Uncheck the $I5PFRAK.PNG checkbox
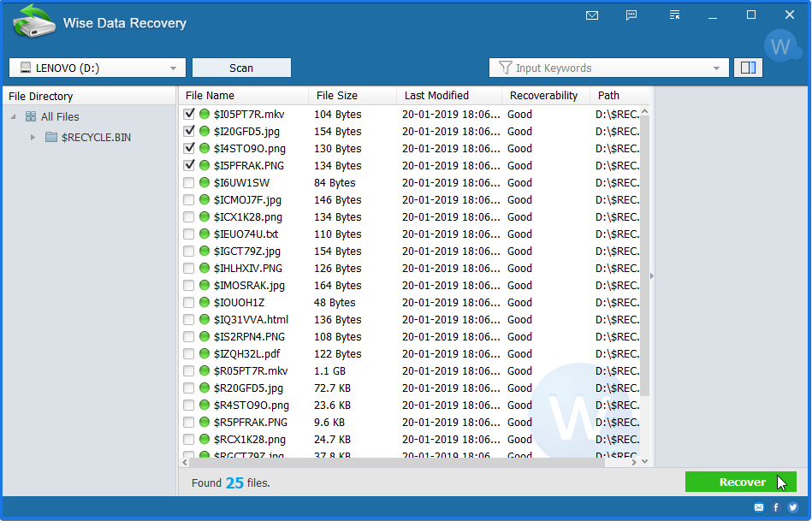Viewport: 812px width, 521px height. point(189,165)
